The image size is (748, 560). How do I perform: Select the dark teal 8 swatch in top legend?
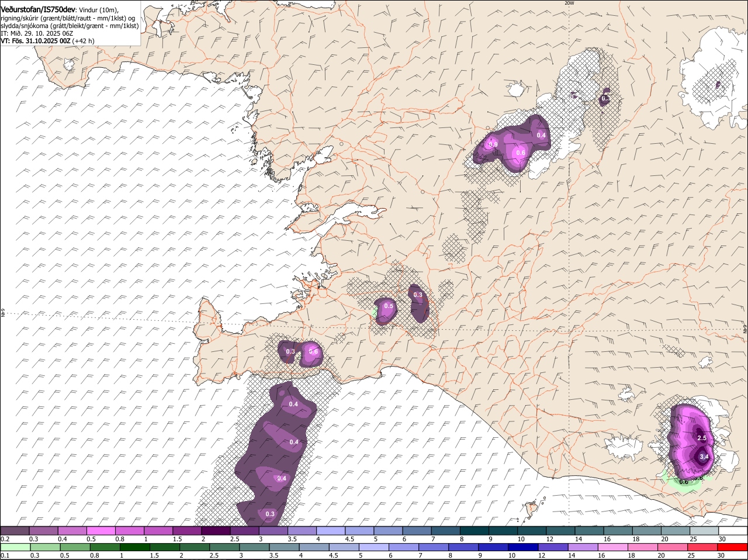pyautogui.click(x=475, y=531)
